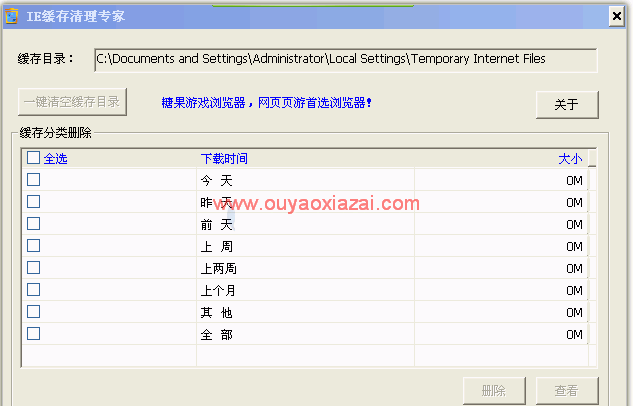Click the IE缓存清理专家 title bar app icon

[11, 16]
